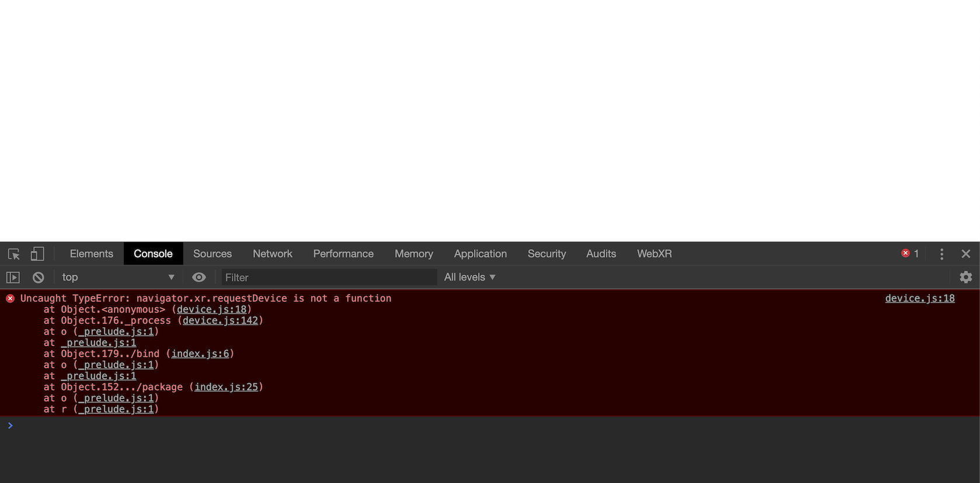Switch to the Elements tab
The width and height of the screenshot is (980, 483).
coord(92,254)
